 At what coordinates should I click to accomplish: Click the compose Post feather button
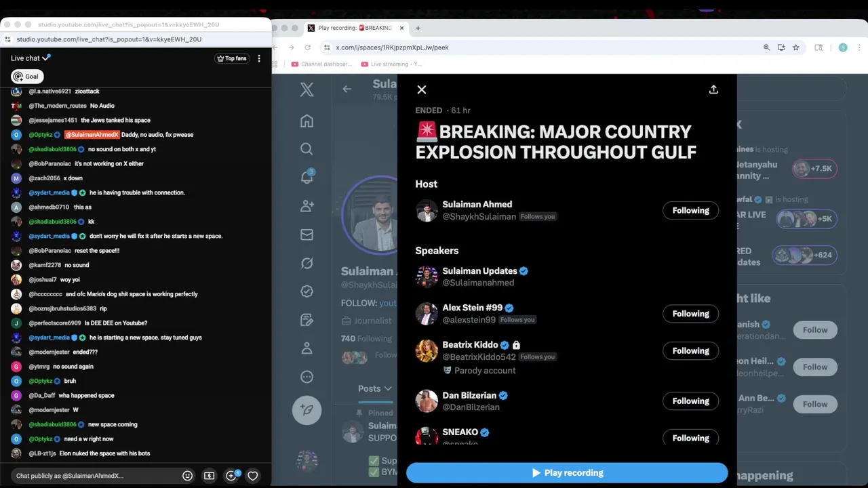(x=307, y=410)
